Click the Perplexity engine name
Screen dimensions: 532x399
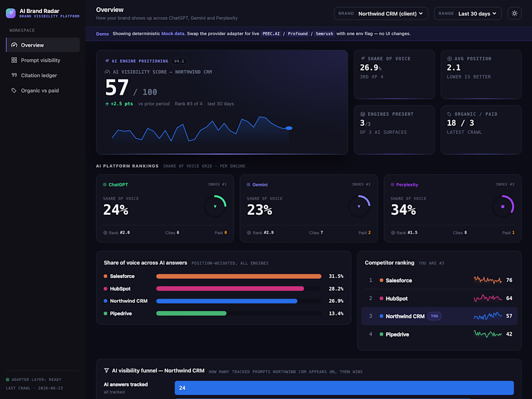tap(407, 185)
